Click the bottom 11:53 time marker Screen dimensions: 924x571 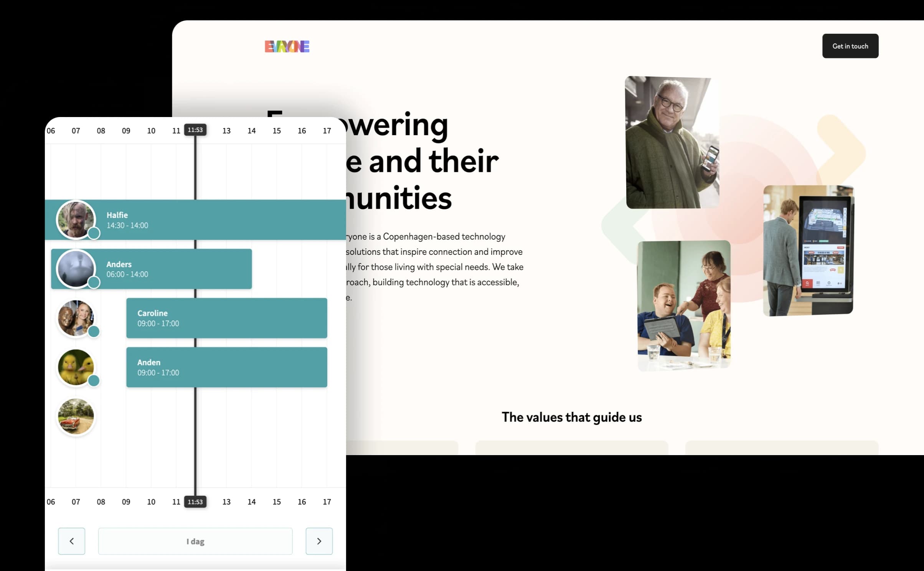[195, 502]
